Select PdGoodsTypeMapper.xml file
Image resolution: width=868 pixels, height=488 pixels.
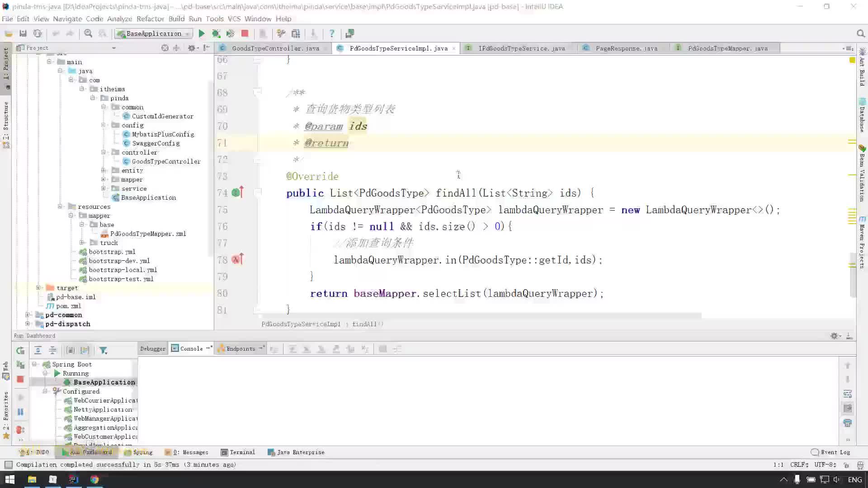(143, 234)
